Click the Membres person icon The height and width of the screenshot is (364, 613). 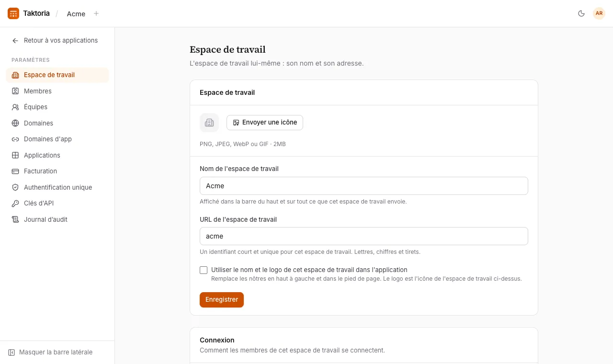coord(15,91)
